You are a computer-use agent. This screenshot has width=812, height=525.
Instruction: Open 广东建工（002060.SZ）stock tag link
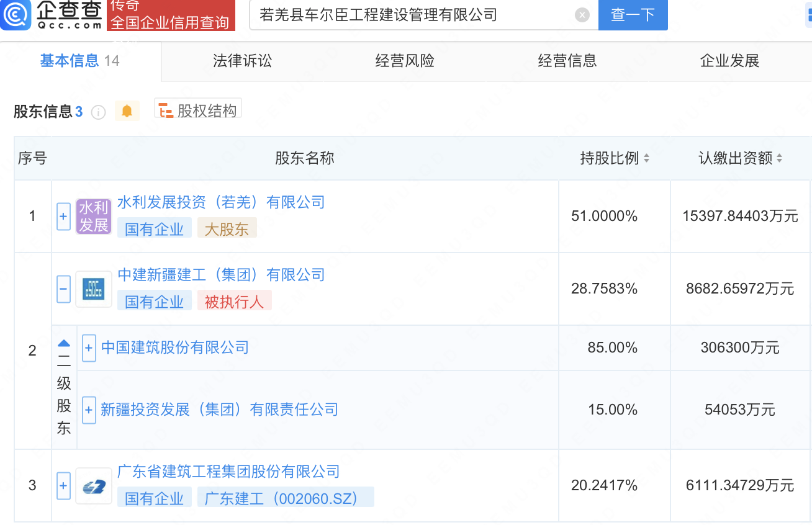(286, 498)
